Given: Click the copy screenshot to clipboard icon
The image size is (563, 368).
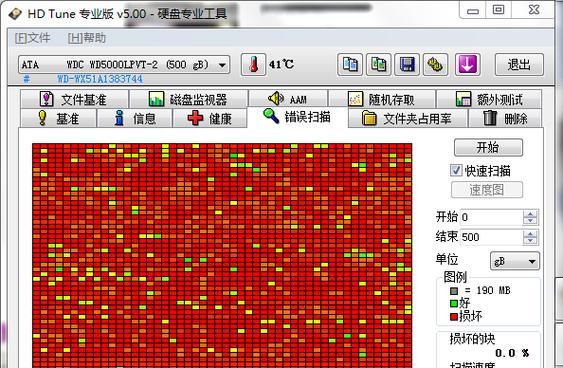Looking at the screenshot, I should click(x=378, y=65).
